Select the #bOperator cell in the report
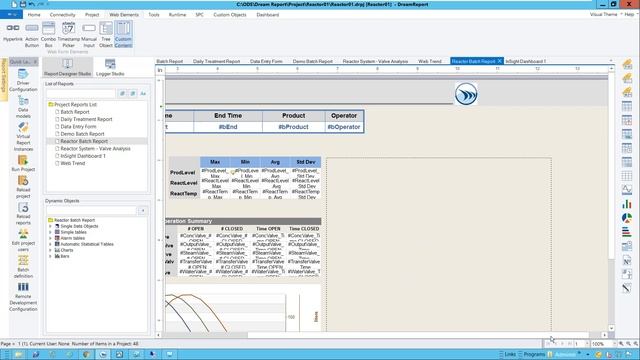640x360 pixels. (x=344, y=127)
